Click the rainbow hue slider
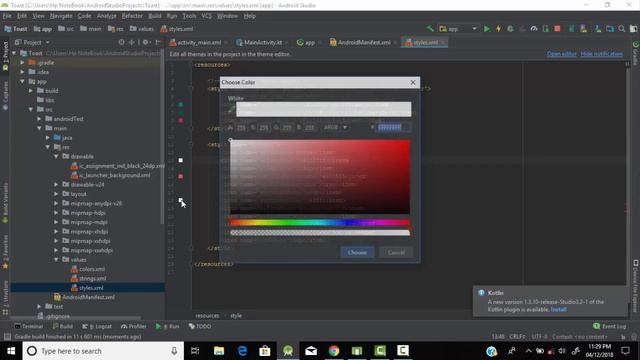Image resolution: width=640 pixels, height=360 pixels. click(x=320, y=222)
